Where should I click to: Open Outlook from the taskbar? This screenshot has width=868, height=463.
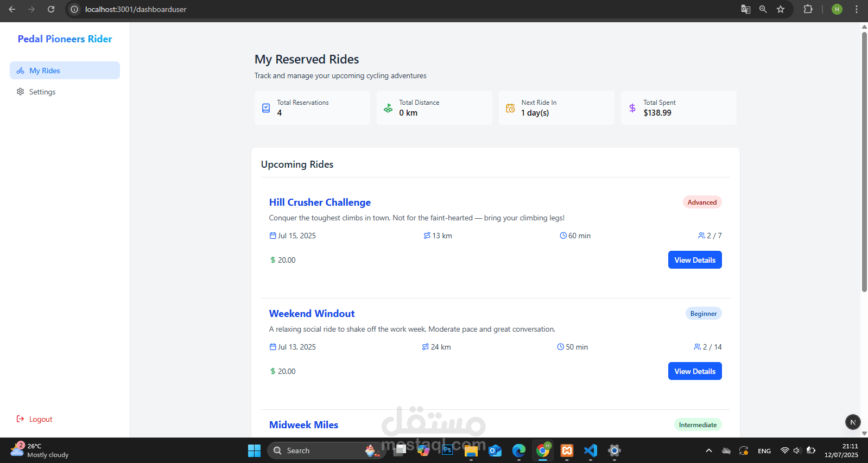[x=495, y=451]
